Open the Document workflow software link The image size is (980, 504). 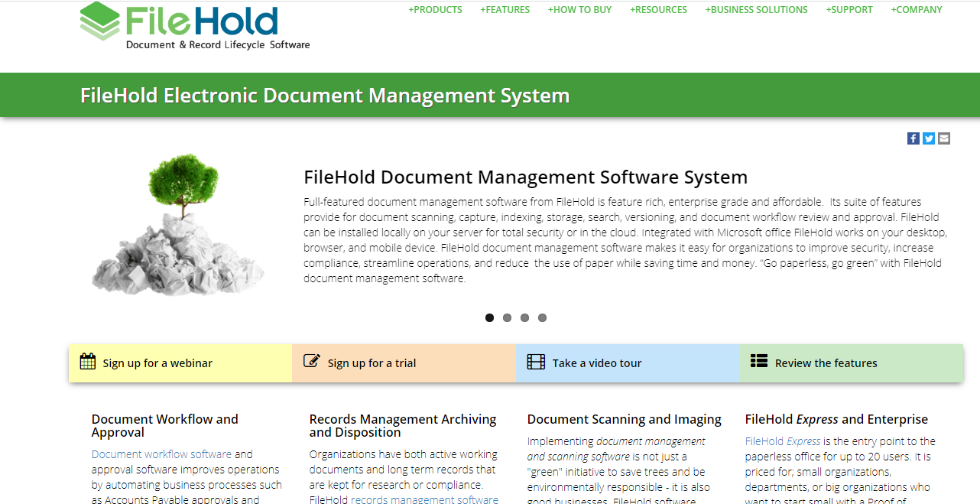point(161,454)
